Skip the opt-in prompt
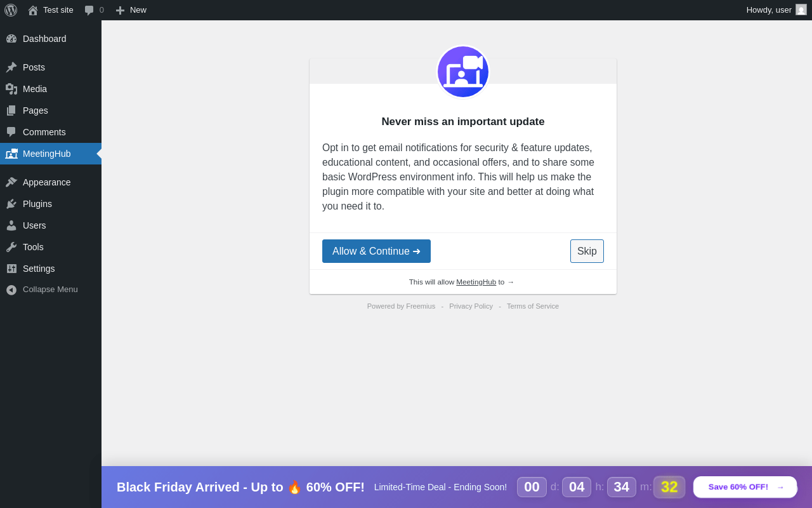This screenshot has height=508, width=812. (x=587, y=251)
